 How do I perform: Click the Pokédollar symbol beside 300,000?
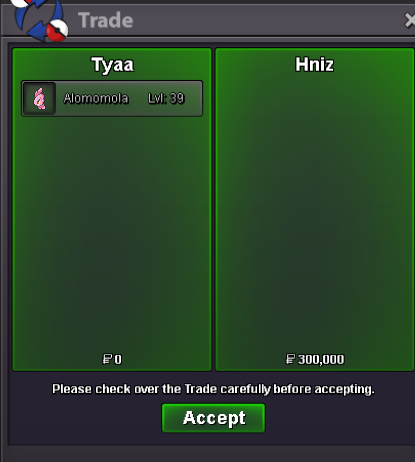point(290,359)
